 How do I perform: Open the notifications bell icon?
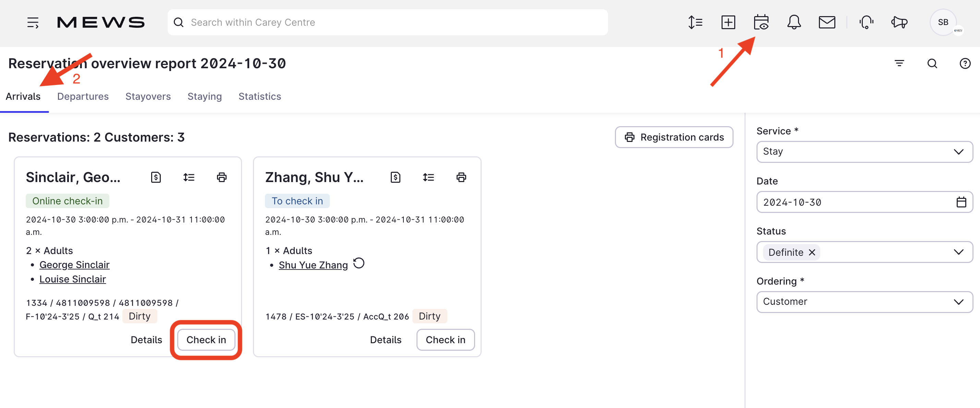(794, 22)
